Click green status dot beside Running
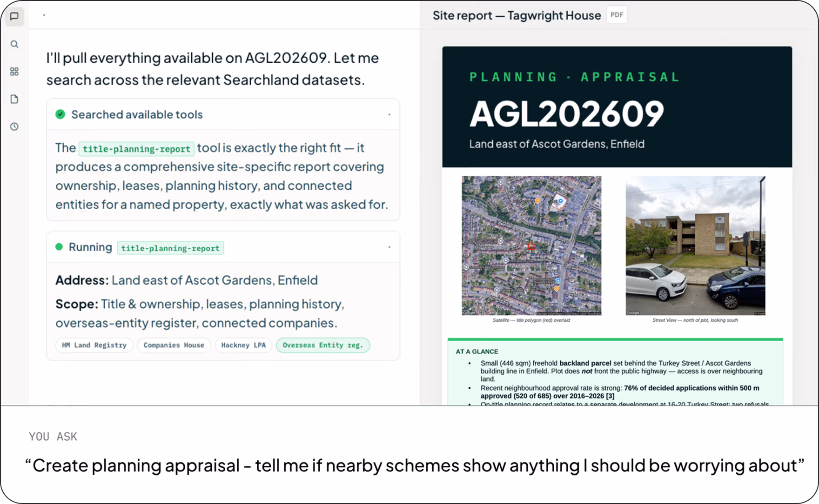 59,247
